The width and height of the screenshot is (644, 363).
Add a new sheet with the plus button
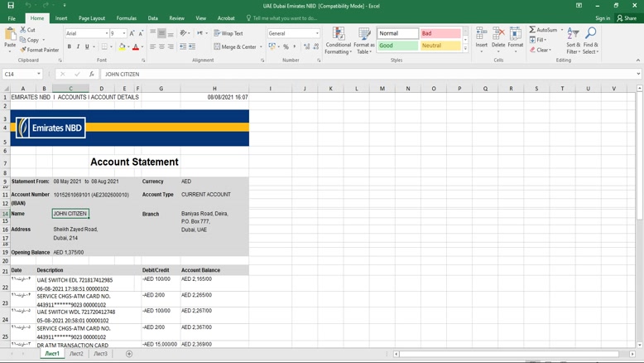[x=129, y=354]
